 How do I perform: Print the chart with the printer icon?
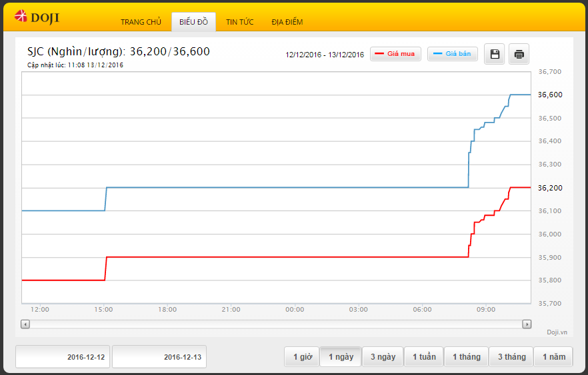coord(519,54)
